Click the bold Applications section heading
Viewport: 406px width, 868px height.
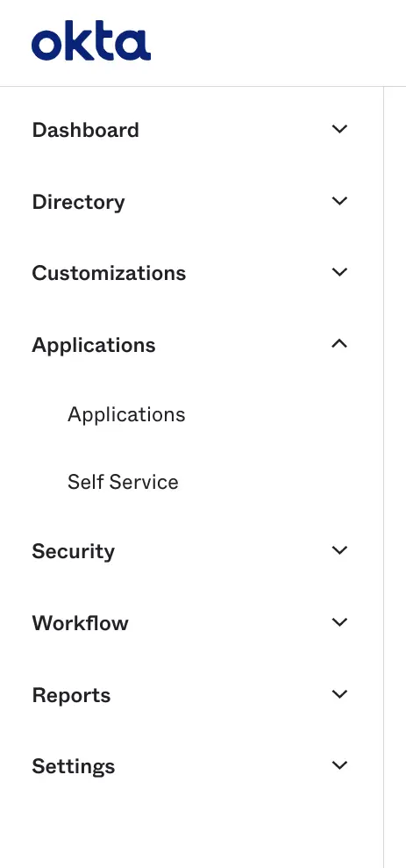(x=94, y=346)
